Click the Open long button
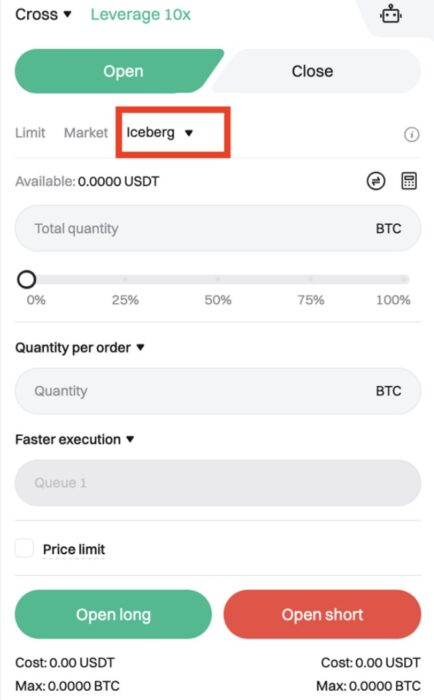The height and width of the screenshot is (700, 434). [x=113, y=614]
